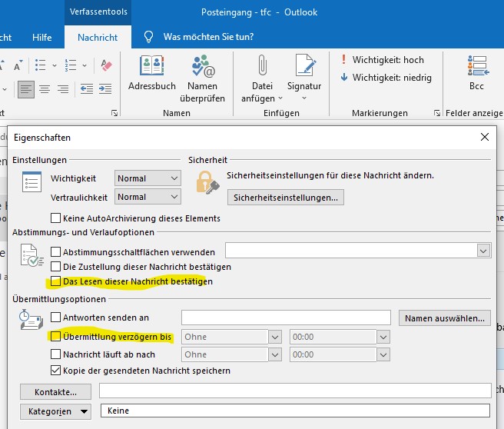Expand the voting buttons dropdown
This screenshot has width=504, height=429.
click(483, 251)
